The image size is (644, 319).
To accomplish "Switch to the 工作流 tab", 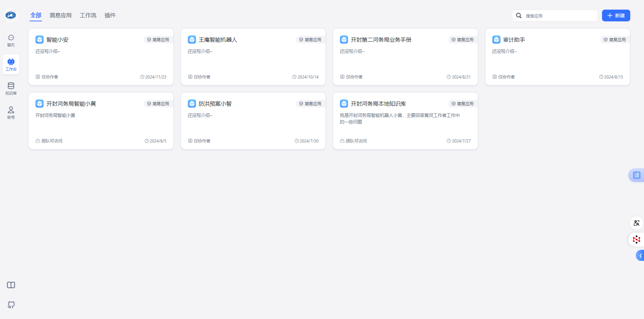I will pyautogui.click(x=88, y=15).
